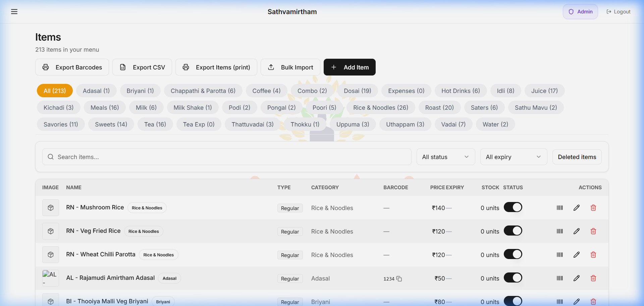Toggle status switch for AL - Rajamudi Amirtham Adasal
Viewport: 644px width, 306px height.
tap(513, 278)
